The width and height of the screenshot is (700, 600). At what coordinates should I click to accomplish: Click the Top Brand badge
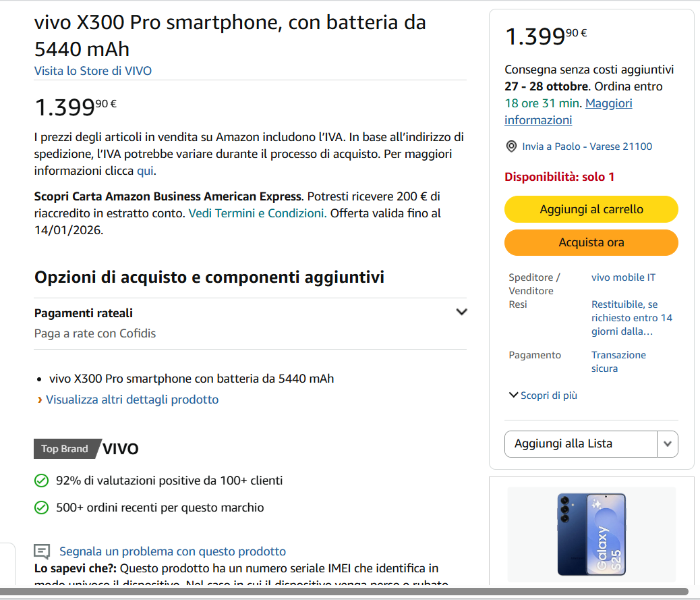pyautogui.click(x=65, y=449)
